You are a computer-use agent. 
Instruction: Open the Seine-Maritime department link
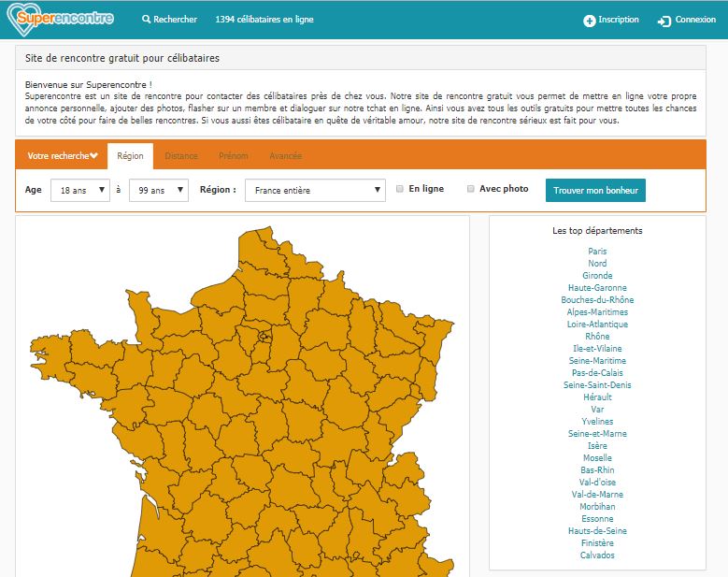(597, 361)
